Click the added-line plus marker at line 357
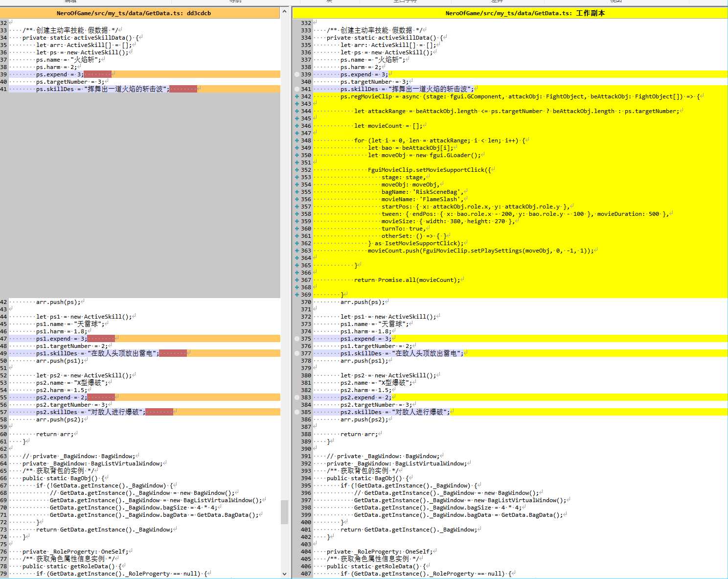The height and width of the screenshot is (579, 728). [297, 207]
